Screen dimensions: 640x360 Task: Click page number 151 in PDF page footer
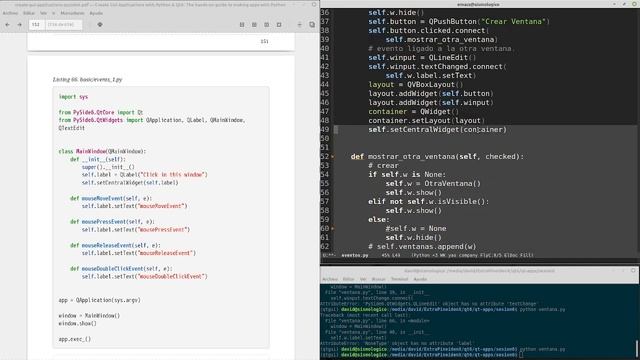pyautogui.click(x=264, y=41)
